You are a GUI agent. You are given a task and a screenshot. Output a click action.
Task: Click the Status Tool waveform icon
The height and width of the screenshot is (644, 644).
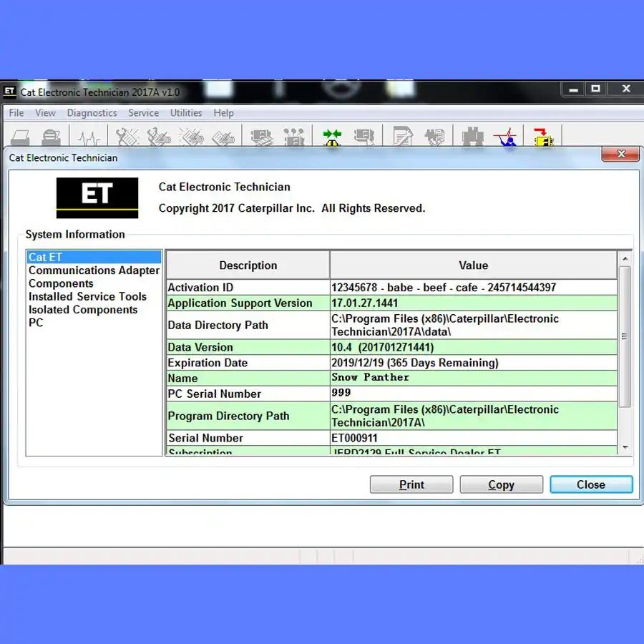(89, 137)
